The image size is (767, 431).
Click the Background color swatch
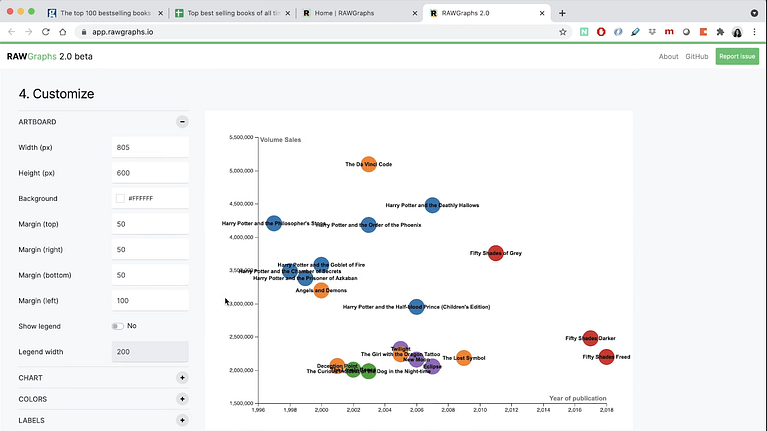120,199
